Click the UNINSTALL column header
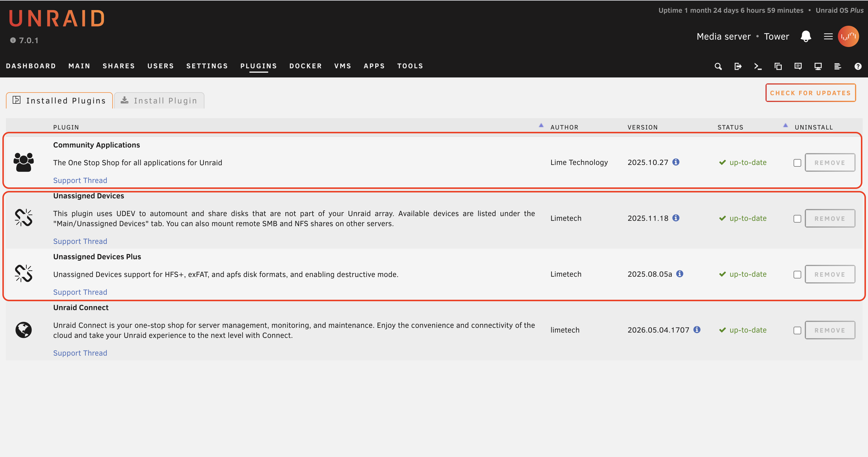Screen dimensions: 868x457 tap(814, 127)
